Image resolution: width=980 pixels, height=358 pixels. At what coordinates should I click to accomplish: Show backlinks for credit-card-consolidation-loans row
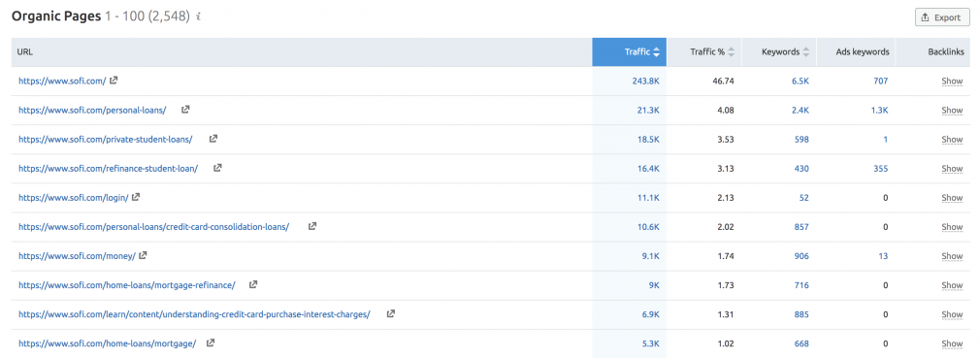pyautogui.click(x=952, y=227)
